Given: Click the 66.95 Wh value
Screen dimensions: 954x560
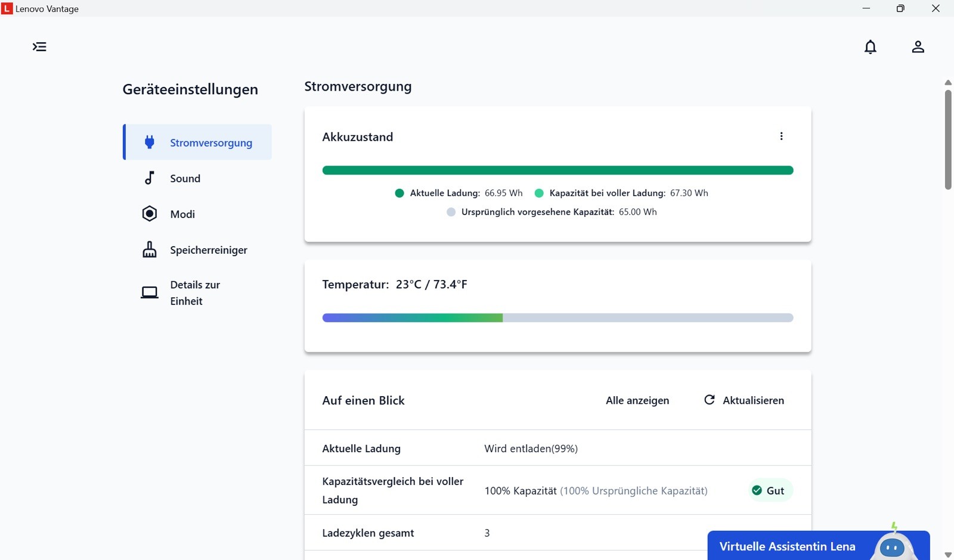Looking at the screenshot, I should point(503,193).
